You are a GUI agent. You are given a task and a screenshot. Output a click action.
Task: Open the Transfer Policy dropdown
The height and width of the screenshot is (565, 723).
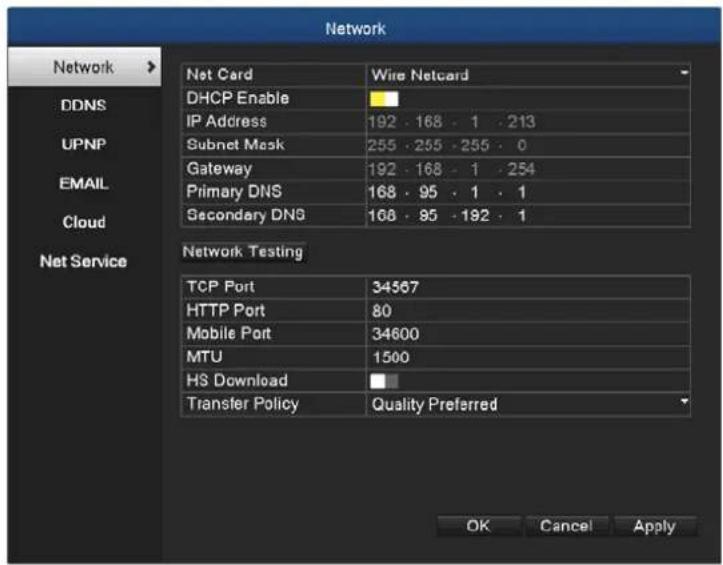coord(528,404)
